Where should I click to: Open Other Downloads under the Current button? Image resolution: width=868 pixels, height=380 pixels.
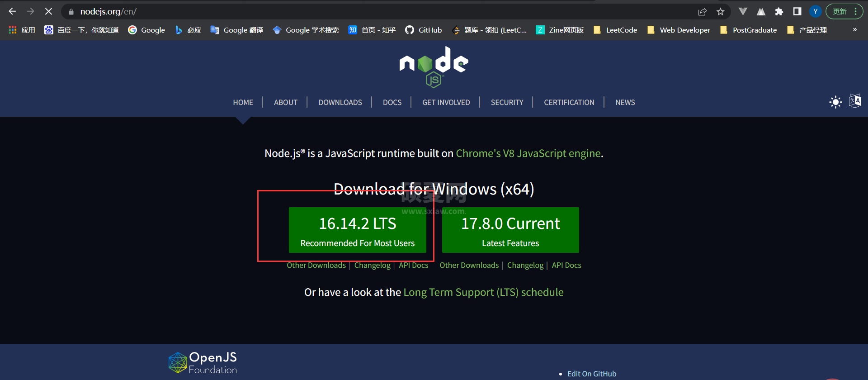(469, 266)
